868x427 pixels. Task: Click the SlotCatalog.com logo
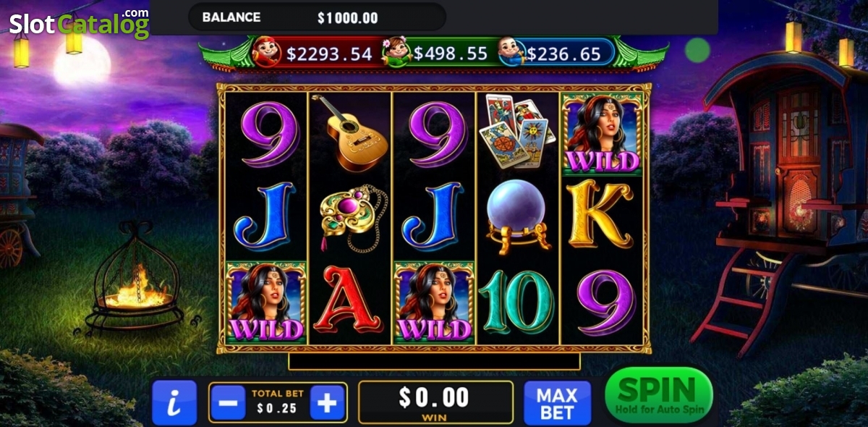coord(79,23)
